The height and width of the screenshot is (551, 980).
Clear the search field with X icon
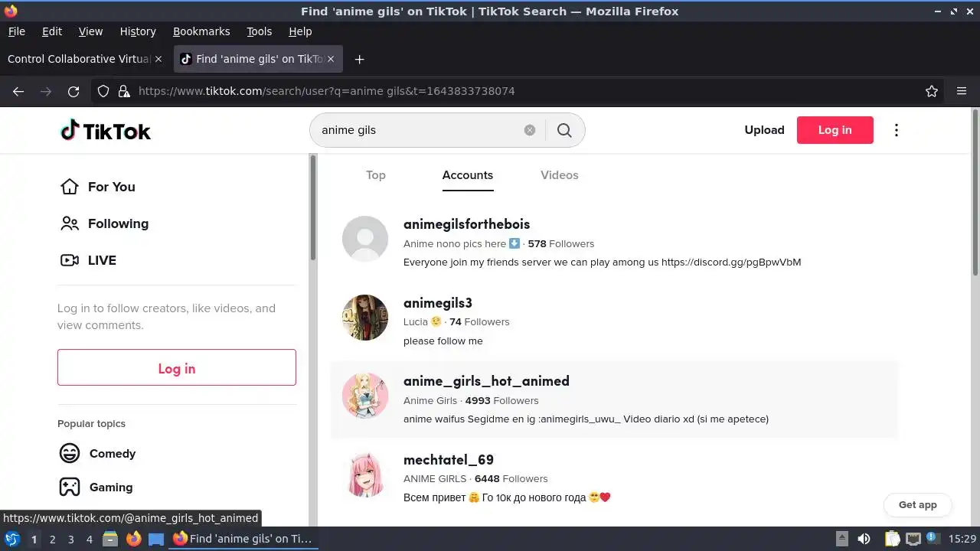(x=530, y=130)
